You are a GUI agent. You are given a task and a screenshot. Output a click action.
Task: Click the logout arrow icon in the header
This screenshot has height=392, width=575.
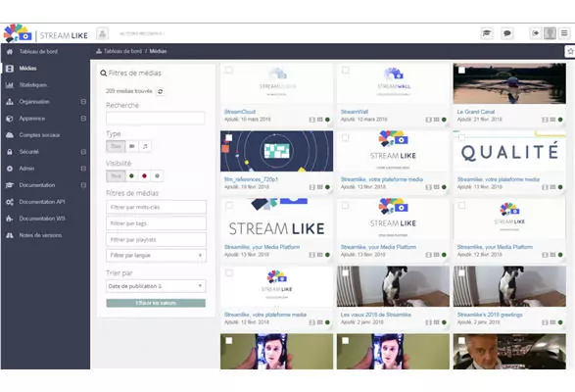pyautogui.click(x=535, y=33)
